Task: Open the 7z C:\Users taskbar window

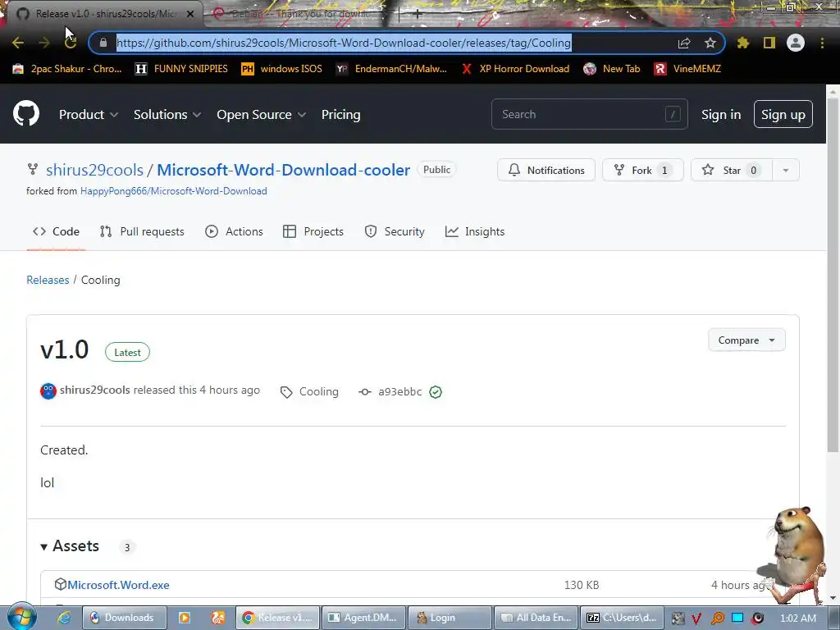Action: point(622,618)
